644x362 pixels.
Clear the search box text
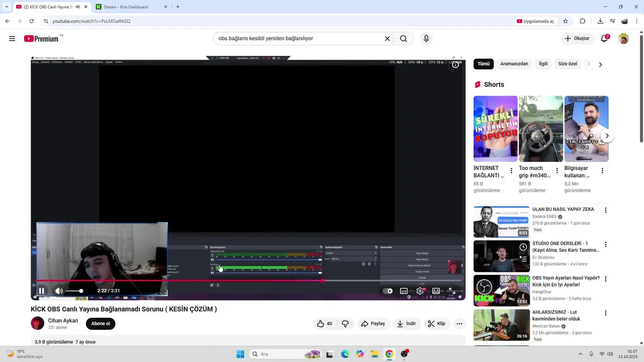pos(387,39)
